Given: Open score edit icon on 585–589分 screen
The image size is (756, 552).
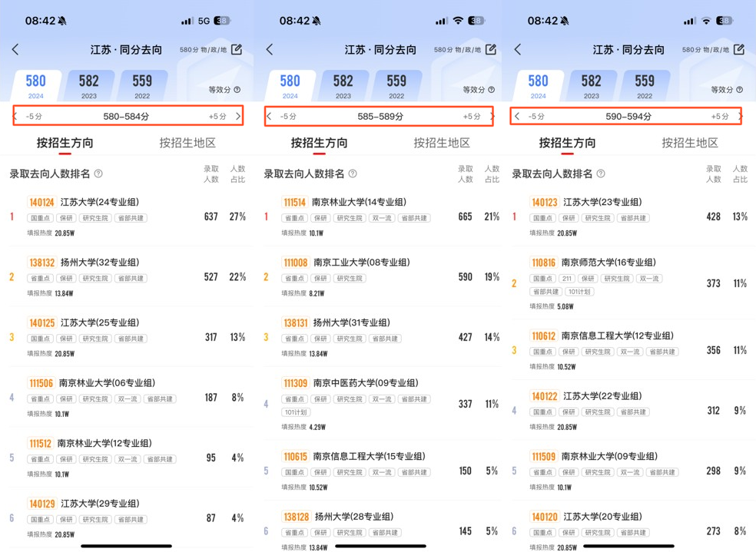Looking at the screenshot, I should 491,50.
